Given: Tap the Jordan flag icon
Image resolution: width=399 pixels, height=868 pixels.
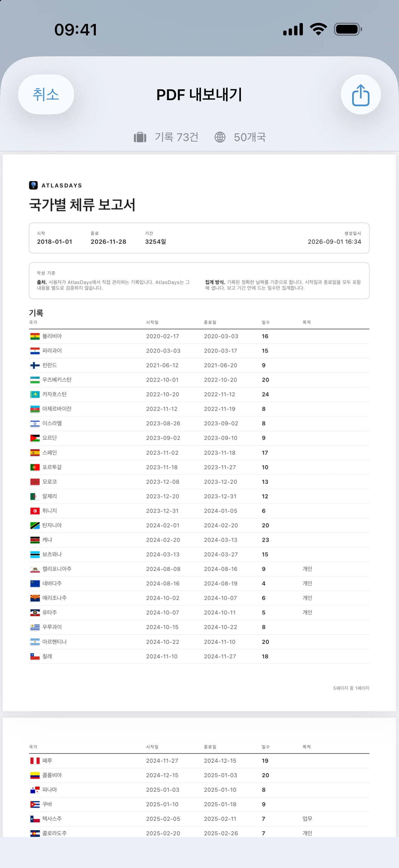Looking at the screenshot, I should point(35,438).
